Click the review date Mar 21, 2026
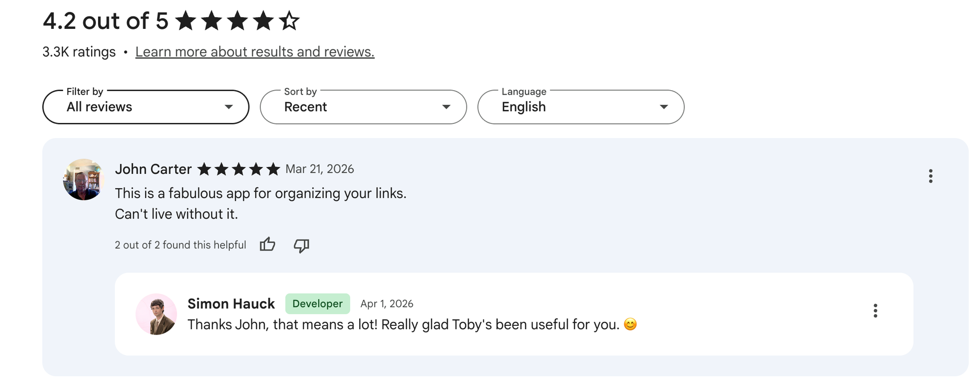This screenshot has height=384, width=980. tap(320, 169)
